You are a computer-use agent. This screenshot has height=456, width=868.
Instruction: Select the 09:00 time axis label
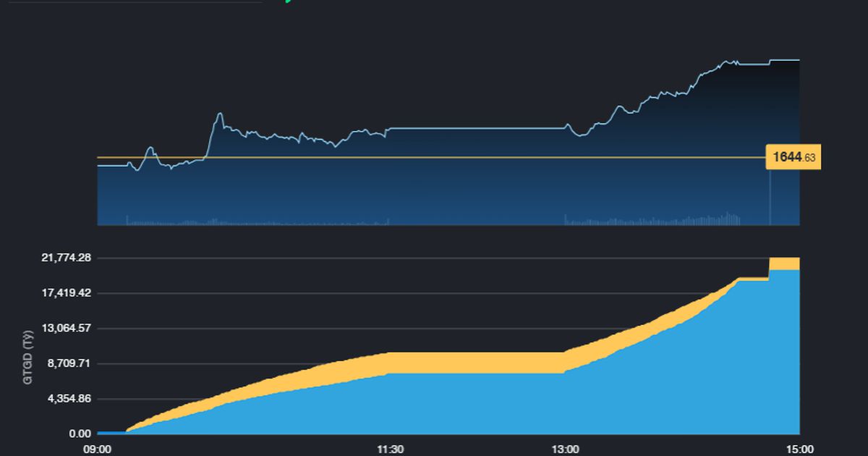click(x=98, y=449)
